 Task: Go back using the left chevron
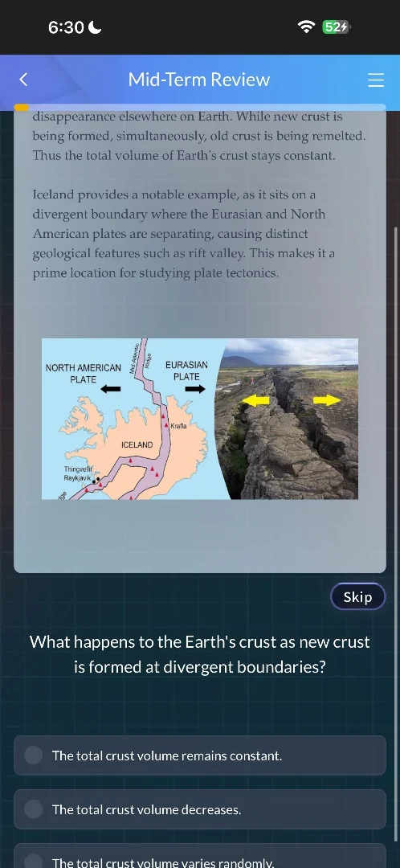22,80
